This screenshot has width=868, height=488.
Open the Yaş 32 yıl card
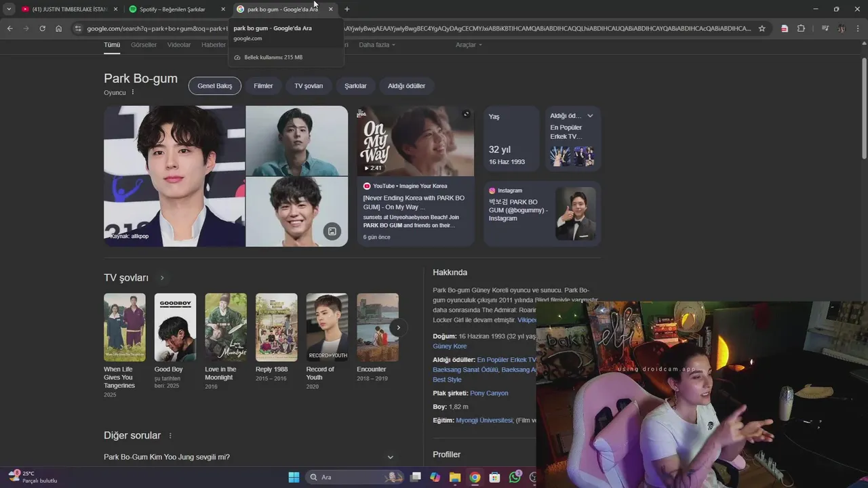click(511, 139)
